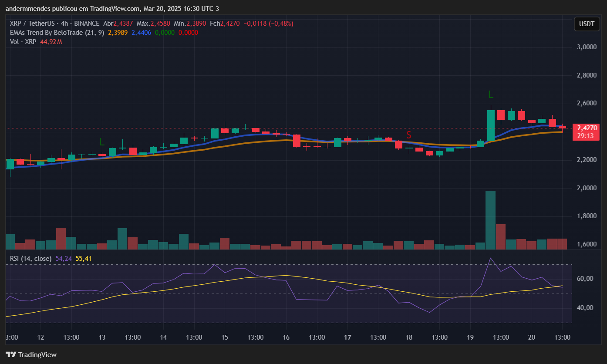Click the green L signal above March 19 candle

[x=490, y=94]
